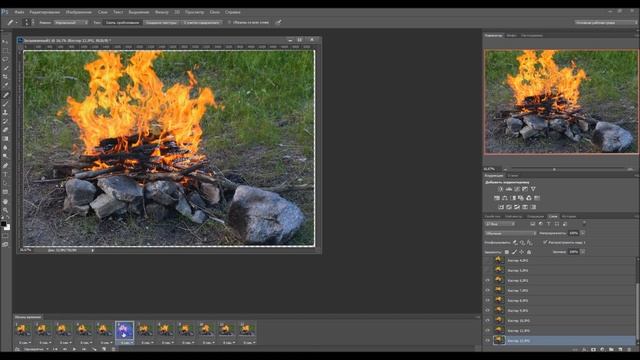Add a Threshold adjustment

pos(517,207)
